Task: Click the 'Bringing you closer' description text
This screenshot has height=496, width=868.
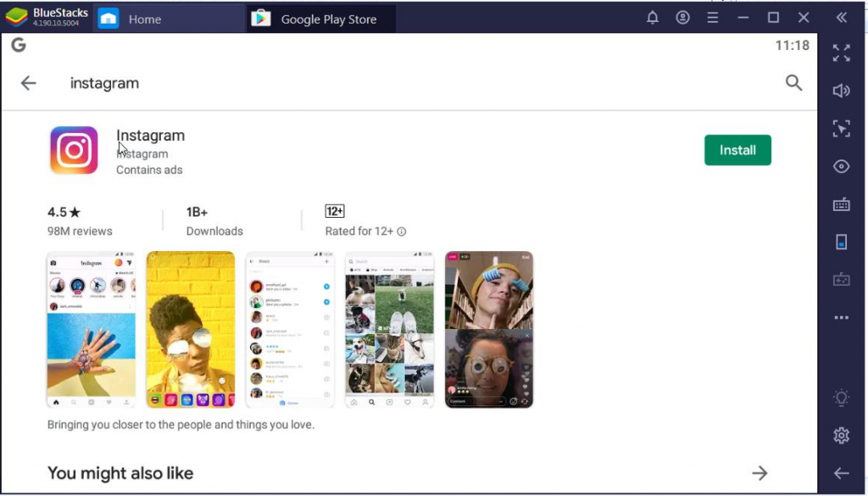Action: (181, 425)
